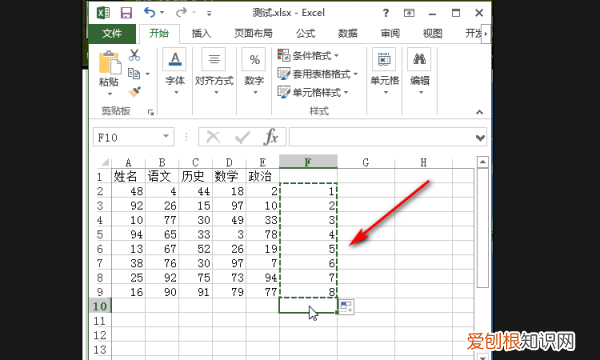This screenshot has width=600, height=360.
Task: Open Insert Function fx dialog
Action: 271,137
